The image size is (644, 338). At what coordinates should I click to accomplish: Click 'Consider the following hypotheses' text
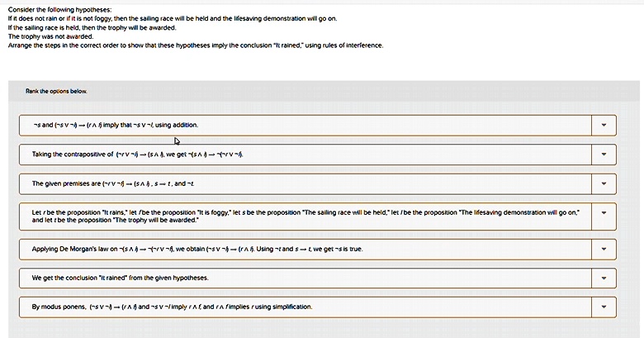(60, 9)
